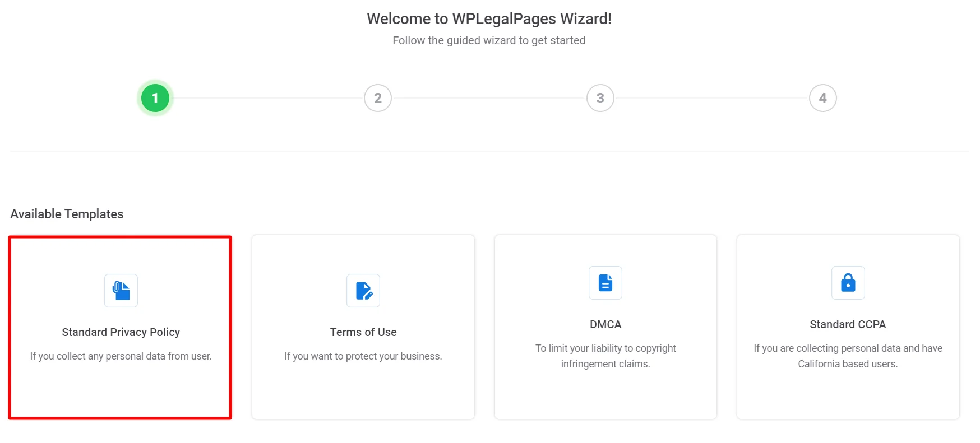
Task: Select the Terms of Use template
Action: coord(363,327)
